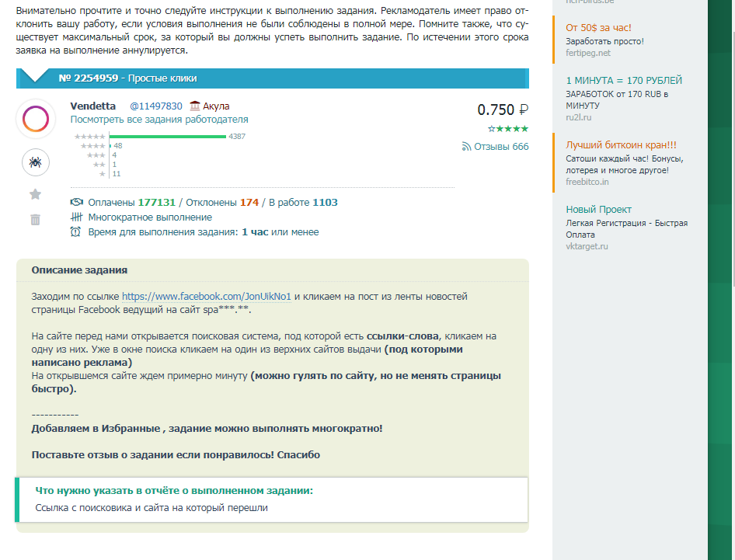Click the in-progress count 1103

pyautogui.click(x=325, y=203)
